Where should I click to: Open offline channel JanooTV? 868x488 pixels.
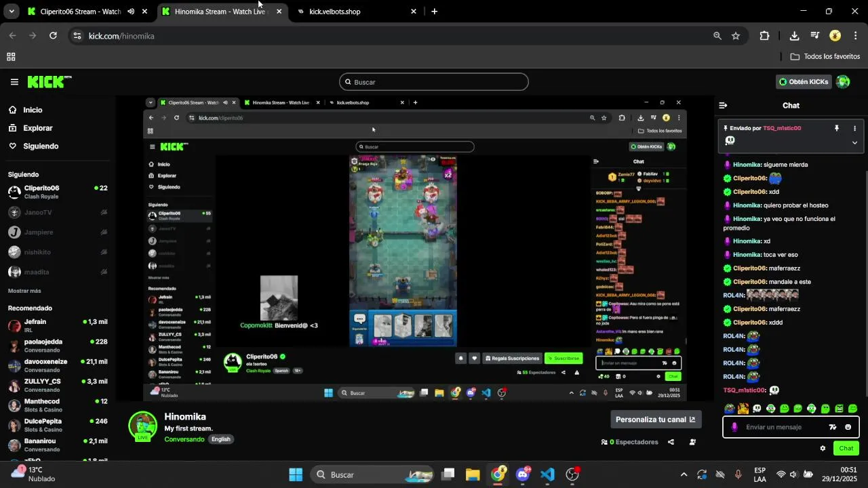(x=58, y=213)
